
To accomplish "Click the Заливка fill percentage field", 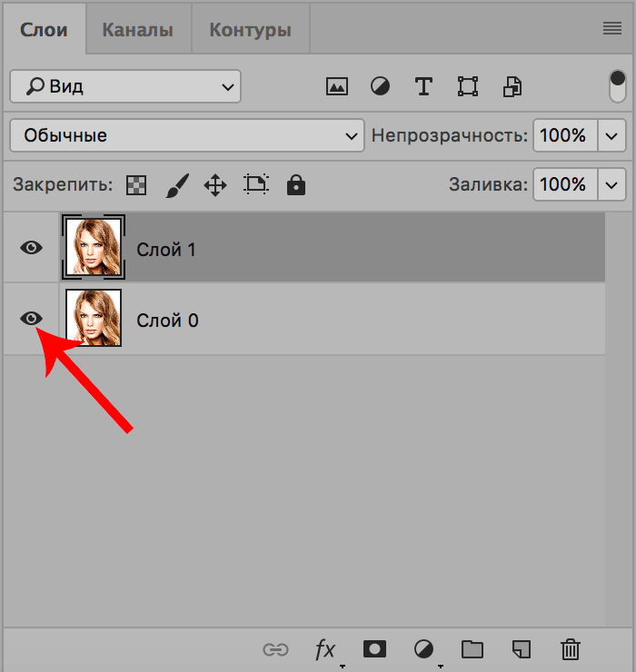I will coord(563,185).
